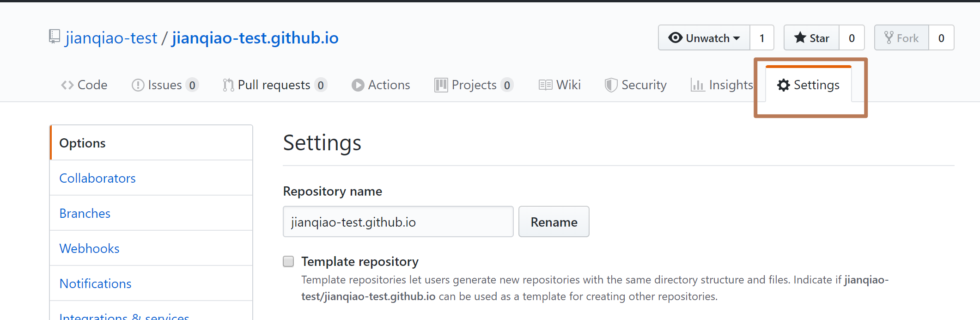
Task: Open Collaborators in the settings sidebar
Action: pos(152,178)
